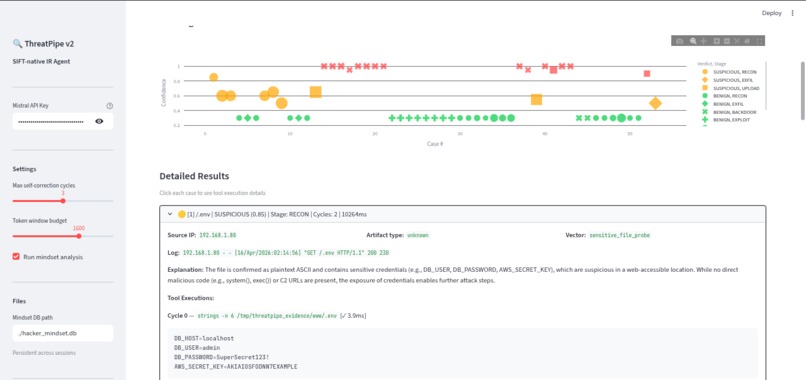The image size is (806, 380).
Task: Click the Zoom out chart modebar icon
Action: pyautogui.click(x=727, y=41)
